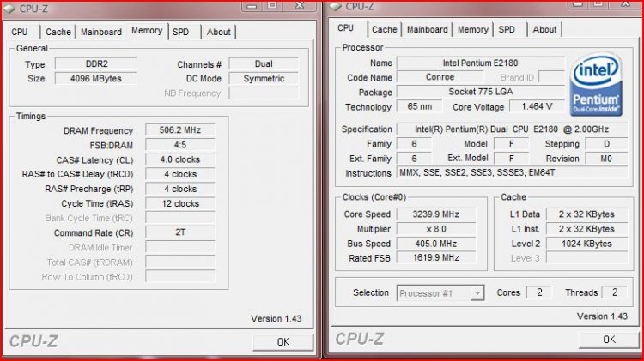Click the Specification string field
This screenshot has width=644, height=361.
(512, 129)
